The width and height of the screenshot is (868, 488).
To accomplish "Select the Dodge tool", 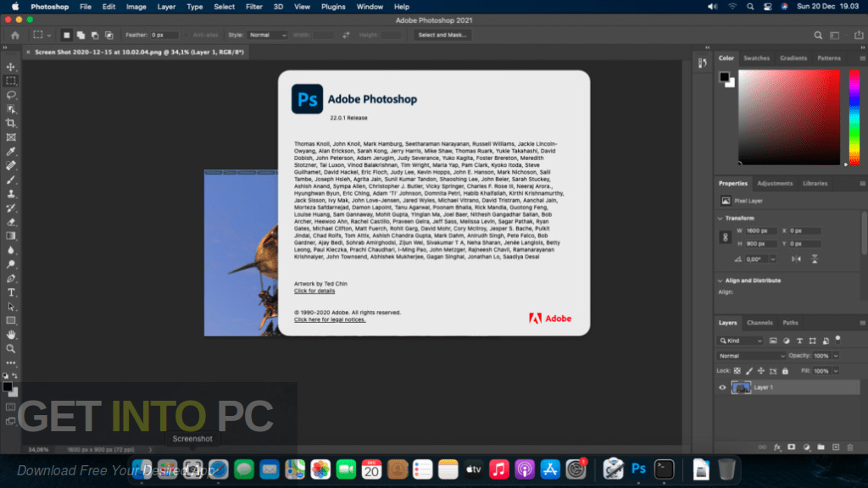I will point(11,264).
